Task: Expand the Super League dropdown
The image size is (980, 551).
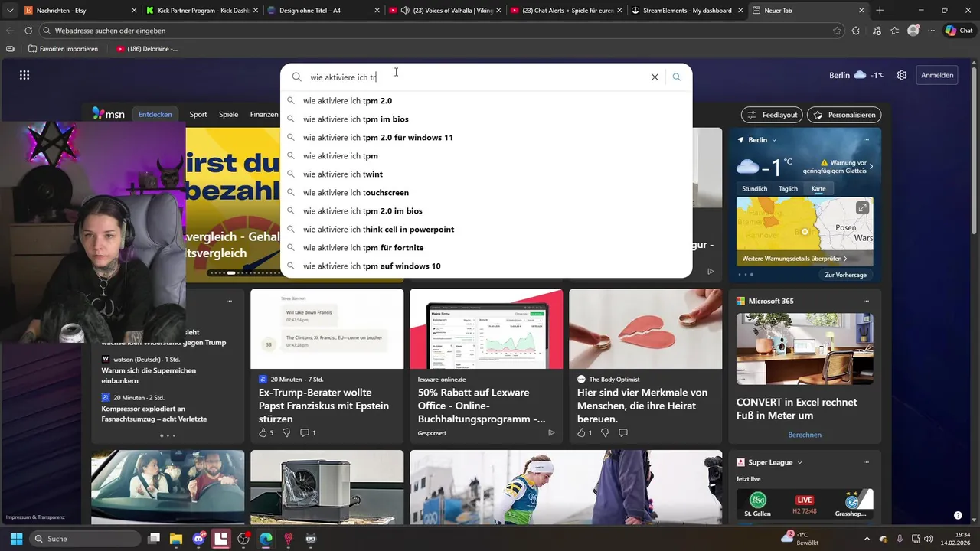Action: (799, 462)
